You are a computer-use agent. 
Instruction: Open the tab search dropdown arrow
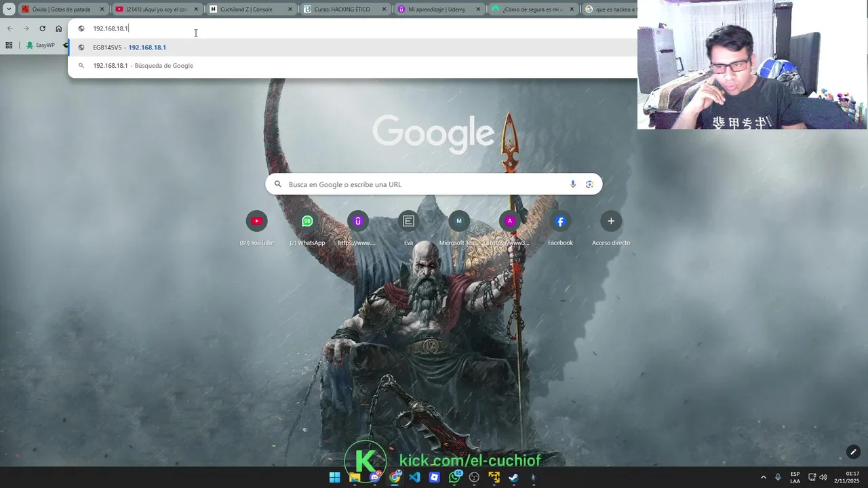click(9, 9)
